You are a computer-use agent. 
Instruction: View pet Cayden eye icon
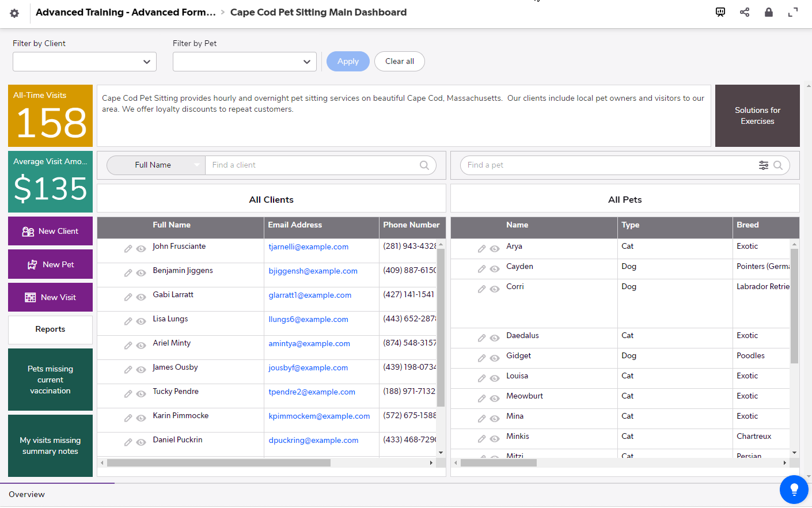point(495,269)
